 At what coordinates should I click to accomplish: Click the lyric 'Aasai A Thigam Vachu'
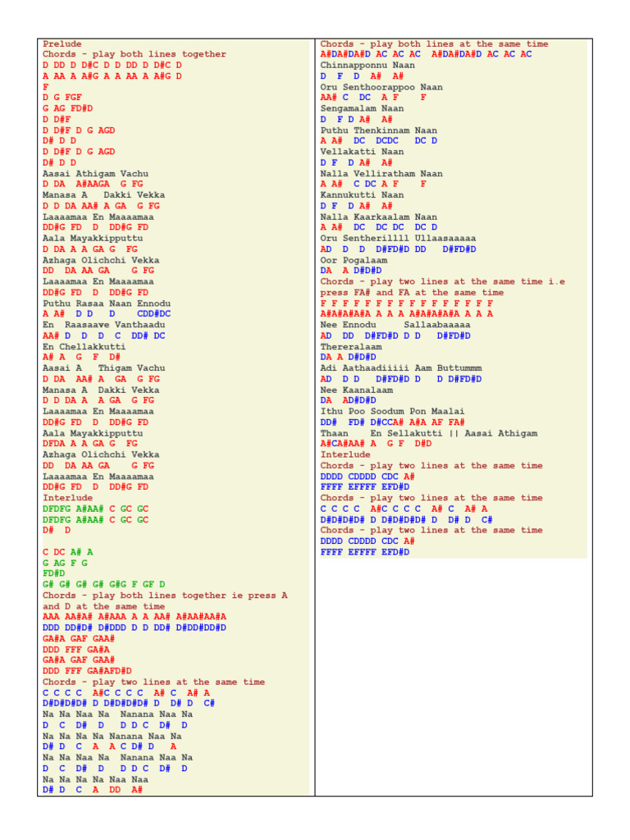104,368
